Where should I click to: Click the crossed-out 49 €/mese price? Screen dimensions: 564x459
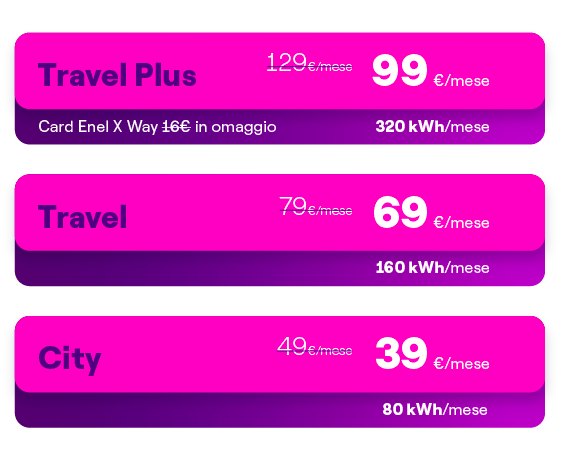point(315,346)
